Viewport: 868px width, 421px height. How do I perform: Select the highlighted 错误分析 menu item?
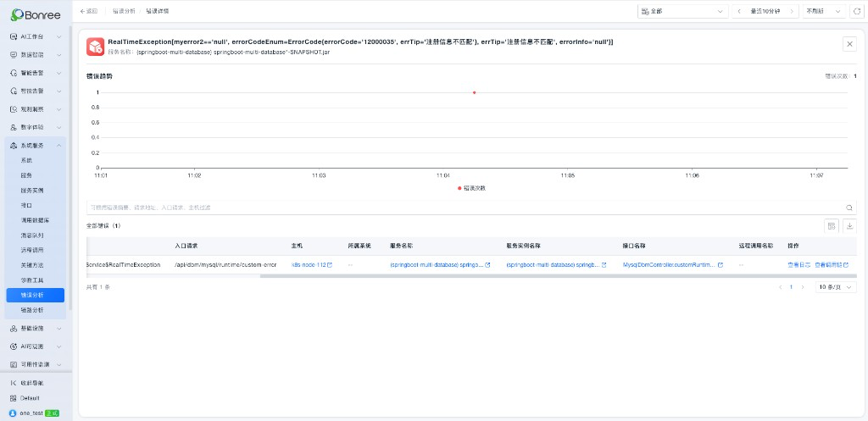(36, 296)
